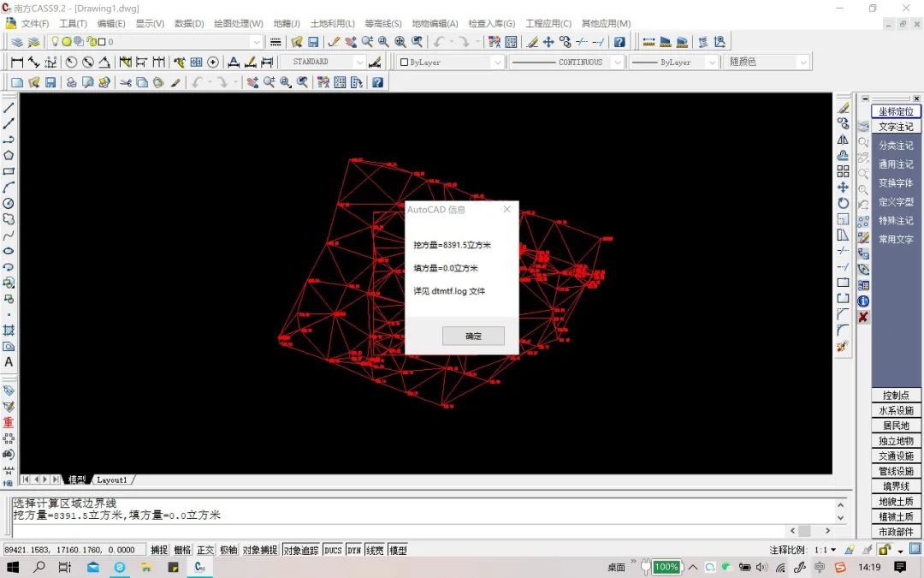
Task: Select the Circle draw tool
Action: point(9,203)
